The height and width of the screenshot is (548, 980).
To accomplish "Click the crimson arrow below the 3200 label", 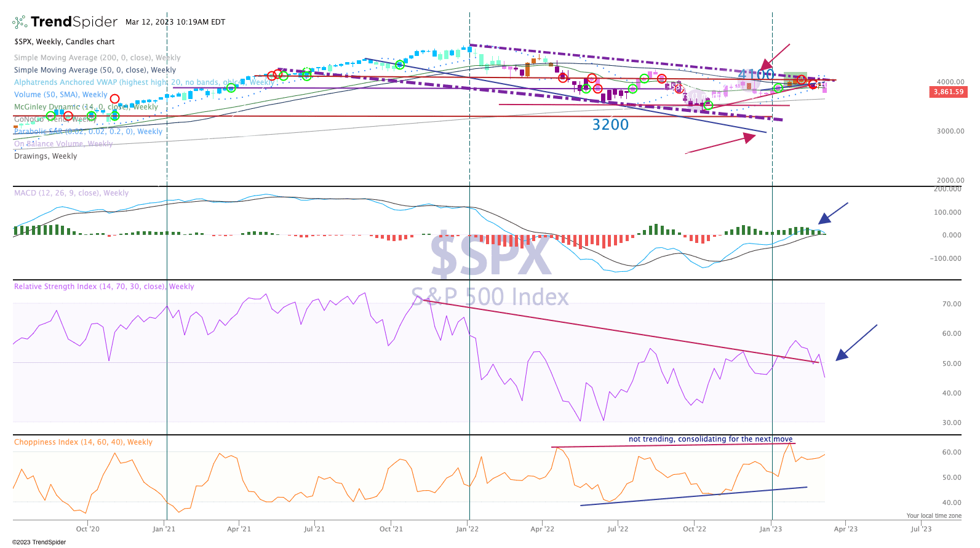I will coord(721,144).
